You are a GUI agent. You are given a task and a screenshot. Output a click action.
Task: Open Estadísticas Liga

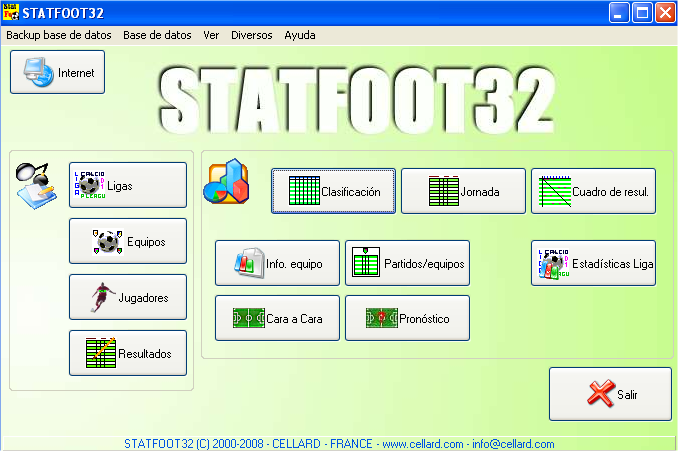pyautogui.click(x=593, y=263)
